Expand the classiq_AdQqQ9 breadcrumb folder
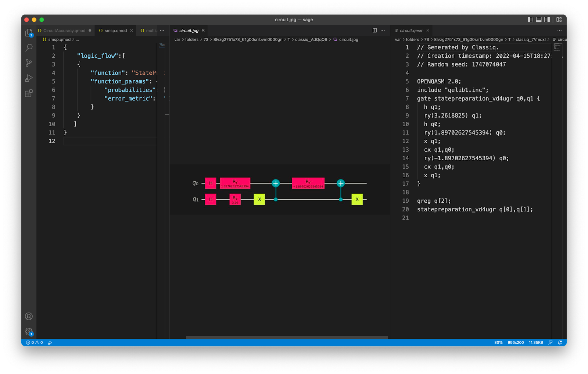588x374 pixels. (311, 39)
